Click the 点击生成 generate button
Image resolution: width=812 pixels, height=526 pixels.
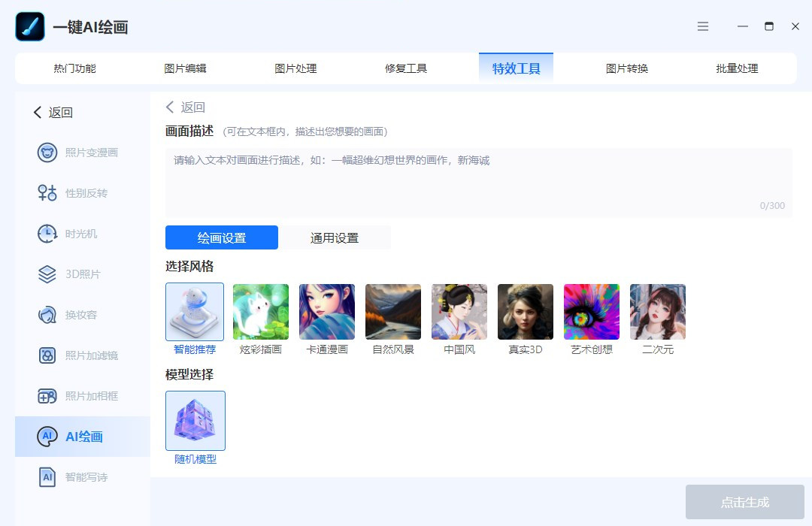coord(744,502)
